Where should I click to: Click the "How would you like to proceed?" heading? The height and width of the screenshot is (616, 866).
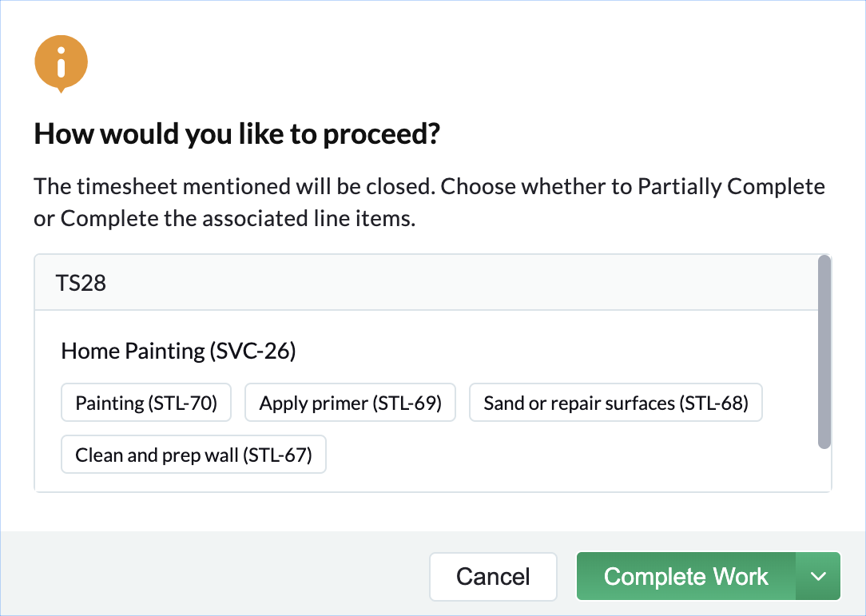[x=236, y=134]
